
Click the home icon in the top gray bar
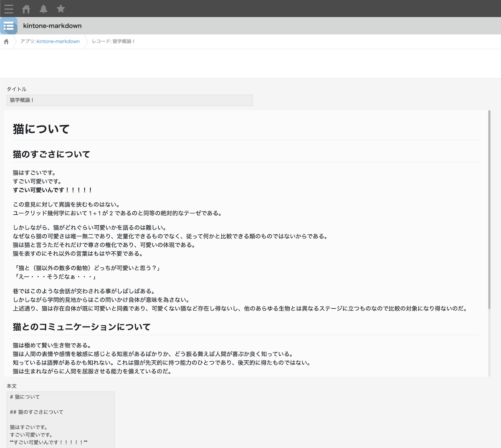click(x=25, y=9)
